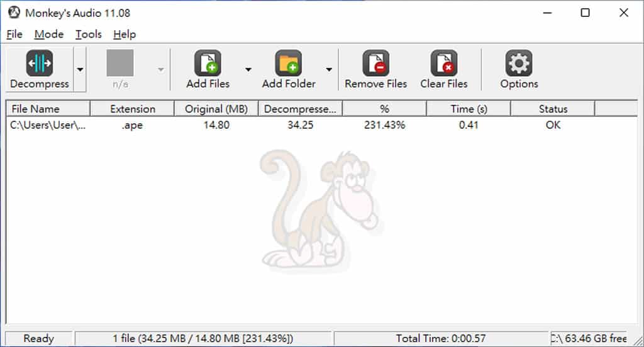Viewport: 644px width, 347px height.
Task: Click the 231.43% ratio cell
Action: 384,125
